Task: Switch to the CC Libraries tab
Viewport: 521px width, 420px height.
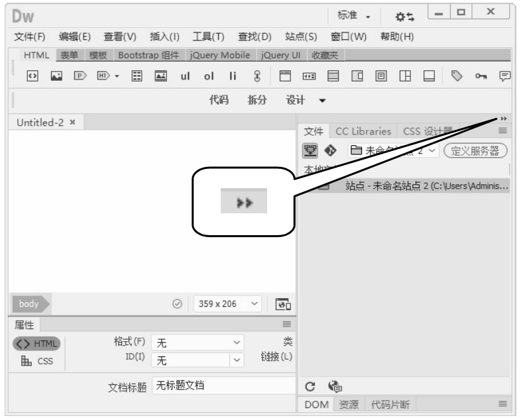Action: [x=363, y=131]
